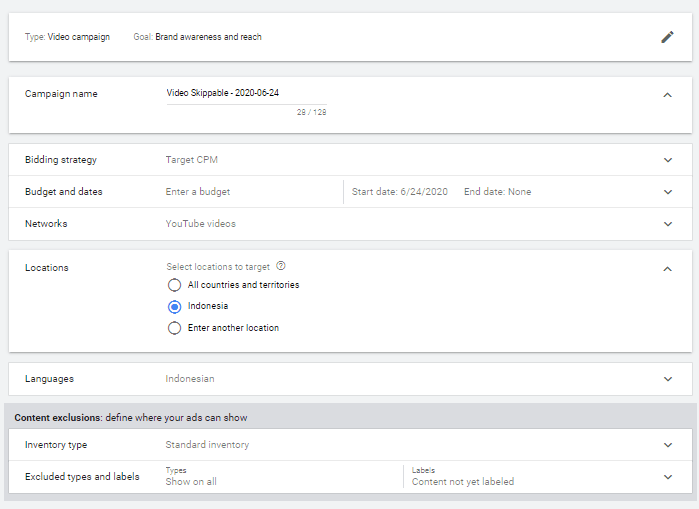Click the Start date 6/24/2020 text

pos(400,192)
